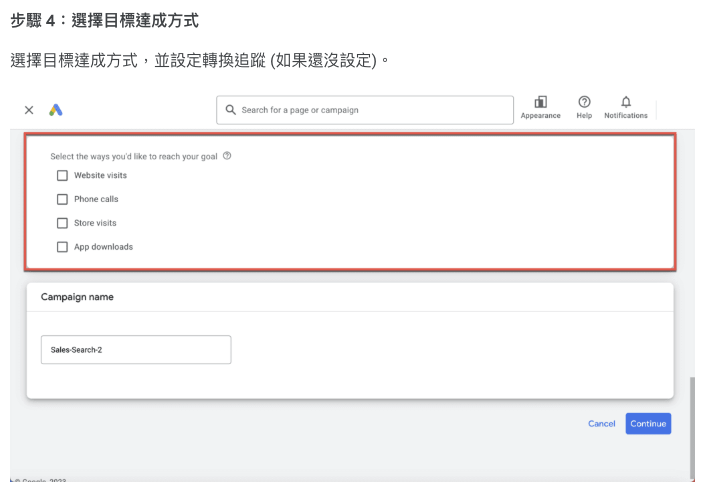Click the help icon beside reach your goal

coord(227,156)
